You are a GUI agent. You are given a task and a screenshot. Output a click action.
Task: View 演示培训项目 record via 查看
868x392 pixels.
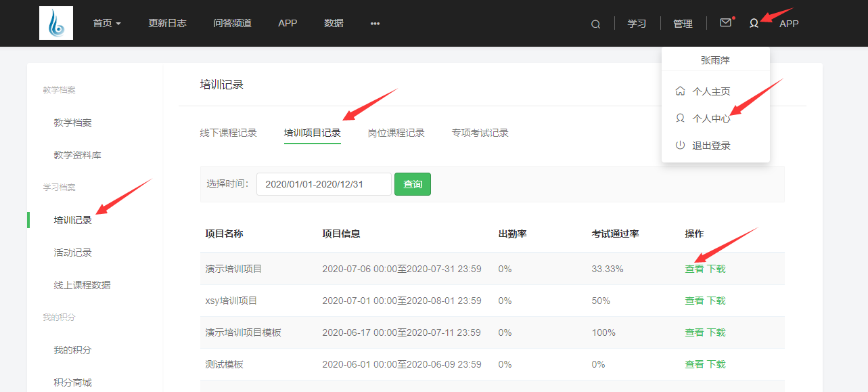[x=694, y=269]
